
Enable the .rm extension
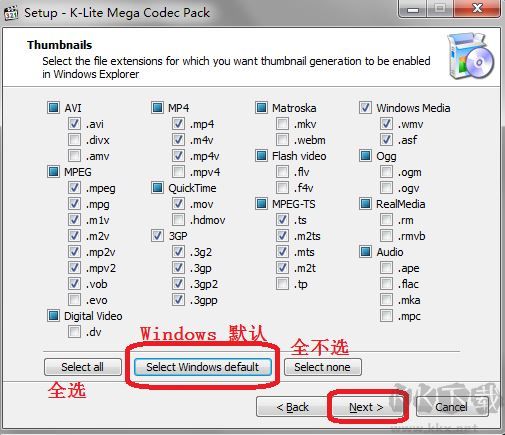click(386, 220)
